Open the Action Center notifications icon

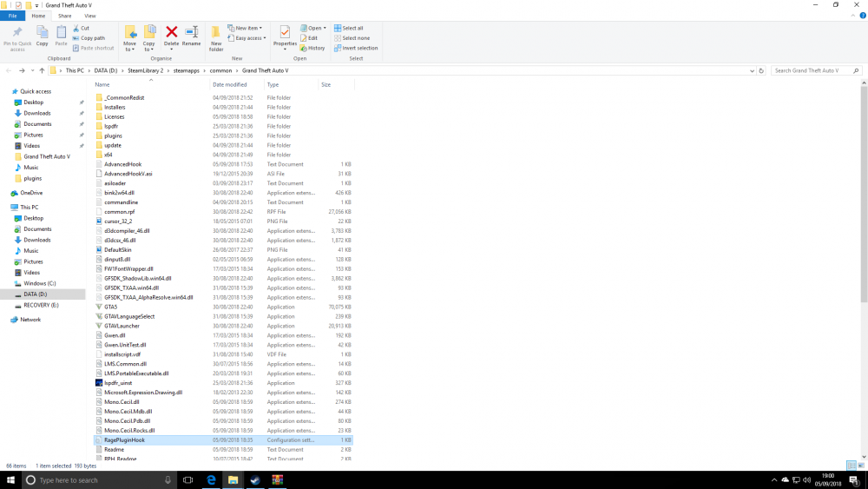pos(853,480)
